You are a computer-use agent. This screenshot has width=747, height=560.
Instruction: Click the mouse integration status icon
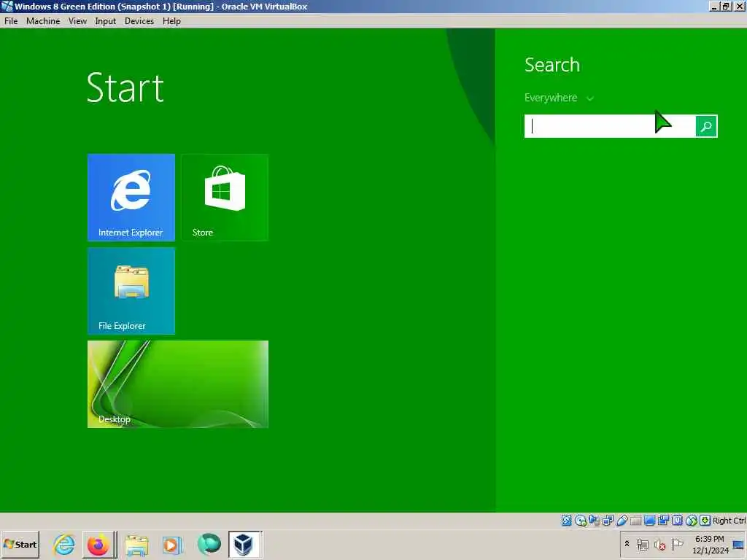pyautogui.click(x=692, y=521)
